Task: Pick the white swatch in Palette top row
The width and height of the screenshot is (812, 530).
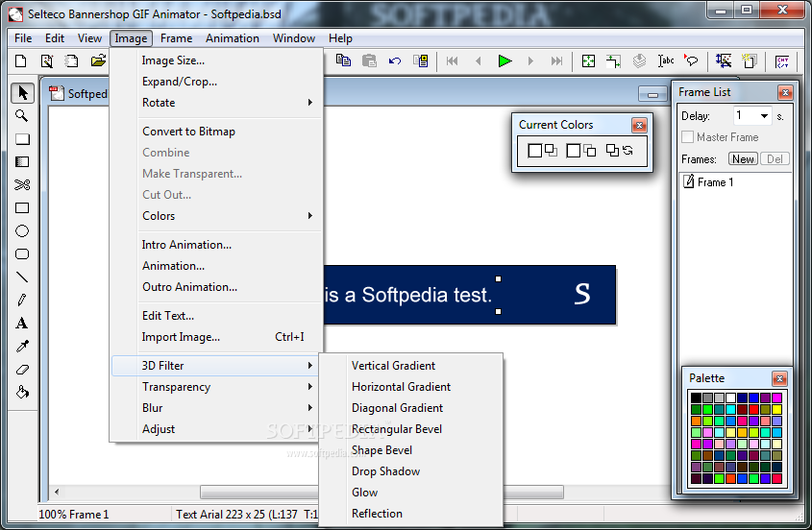Action: [730, 397]
